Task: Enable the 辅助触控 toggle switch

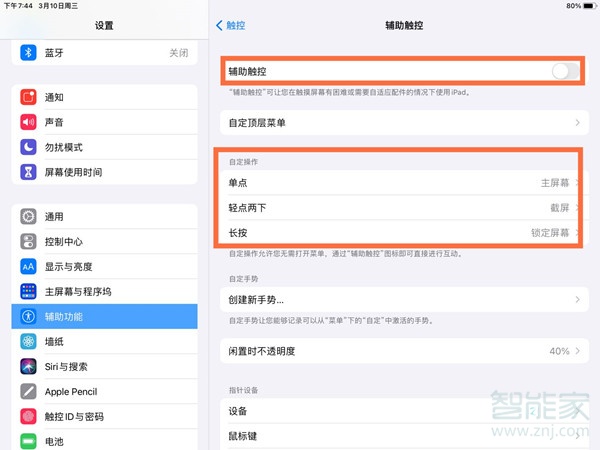Action: [564, 71]
